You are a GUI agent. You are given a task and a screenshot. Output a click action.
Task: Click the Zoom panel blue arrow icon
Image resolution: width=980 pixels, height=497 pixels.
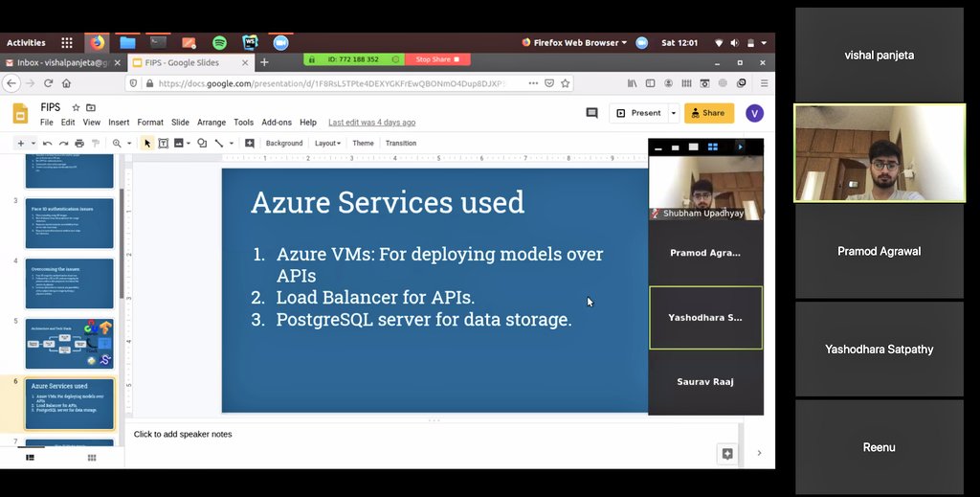click(740, 147)
